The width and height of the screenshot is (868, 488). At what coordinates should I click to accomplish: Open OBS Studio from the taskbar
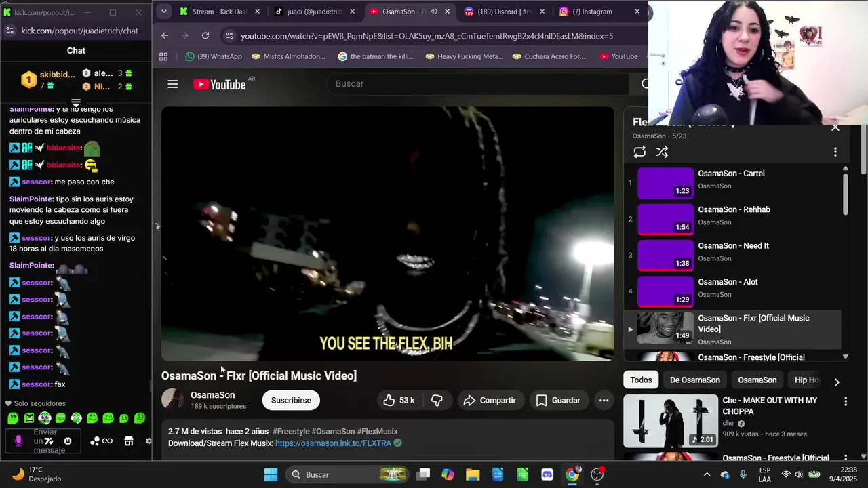pos(597,474)
